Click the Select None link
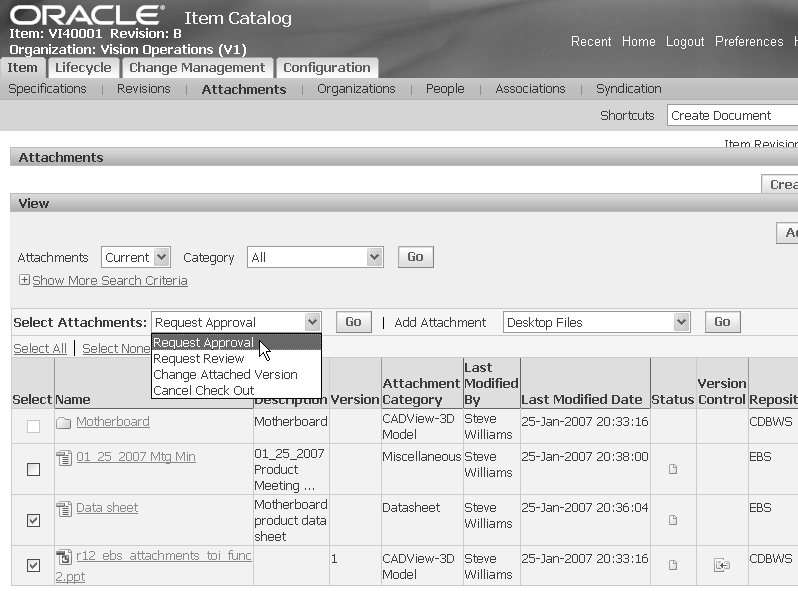Viewport: 798px width, 591px height. click(x=116, y=349)
